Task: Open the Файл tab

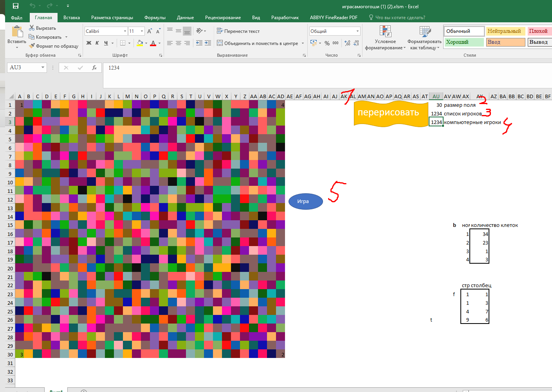Action: [16, 18]
